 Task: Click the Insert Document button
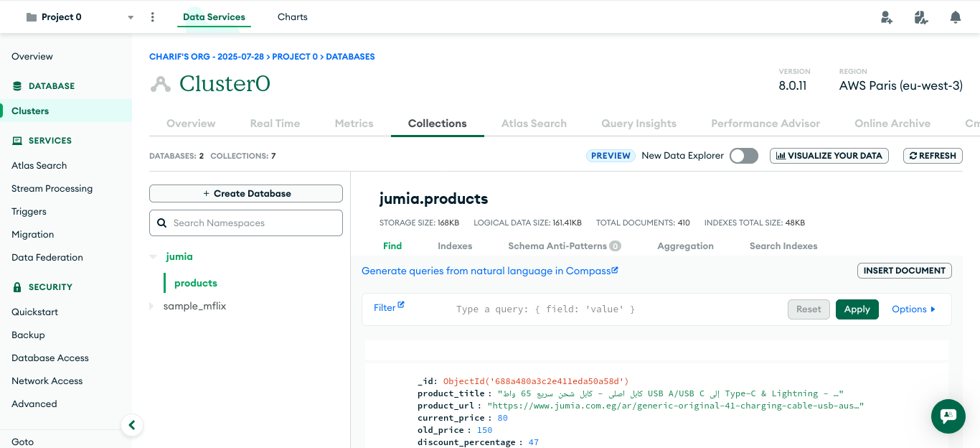tap(905, 271)
